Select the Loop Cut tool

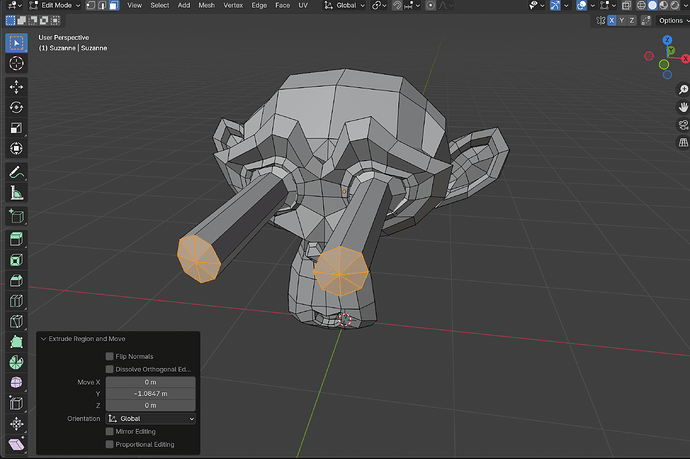(x=16, y=301)
